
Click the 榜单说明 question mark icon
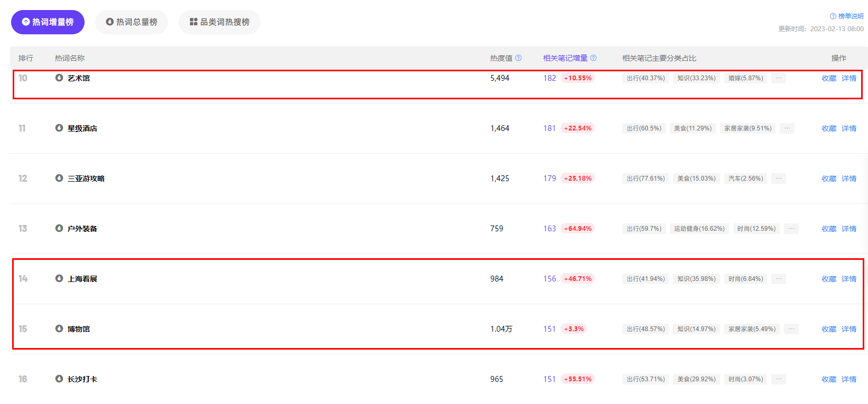[x=833, y=16]
